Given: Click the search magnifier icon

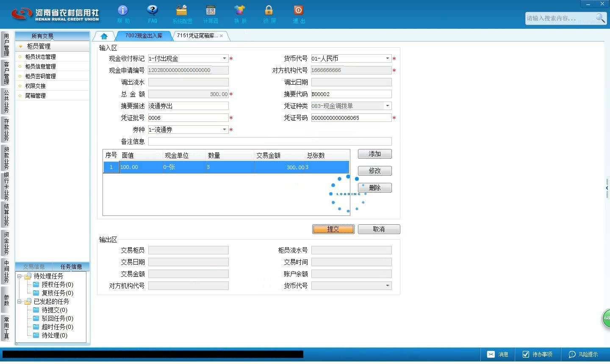Looking at the screenshot, I should (x=600, y=18).
